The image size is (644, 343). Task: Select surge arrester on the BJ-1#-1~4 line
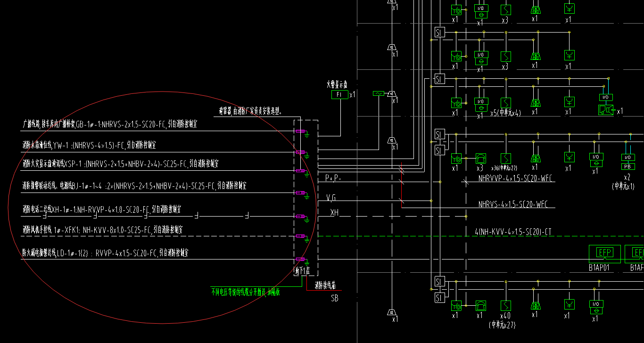[301, 192]
